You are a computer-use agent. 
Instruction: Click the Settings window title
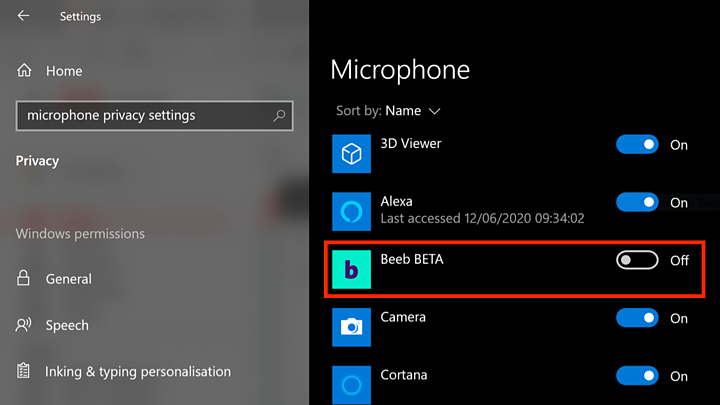(80, 17)
